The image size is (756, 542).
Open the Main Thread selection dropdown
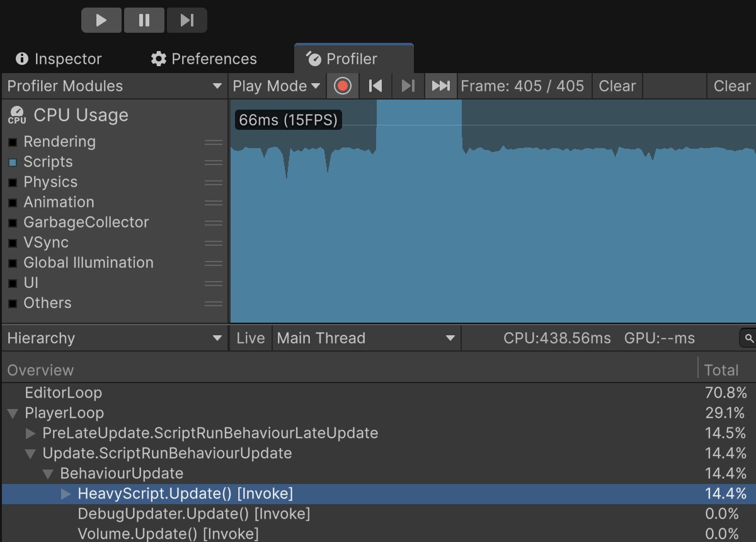[366, 338]
